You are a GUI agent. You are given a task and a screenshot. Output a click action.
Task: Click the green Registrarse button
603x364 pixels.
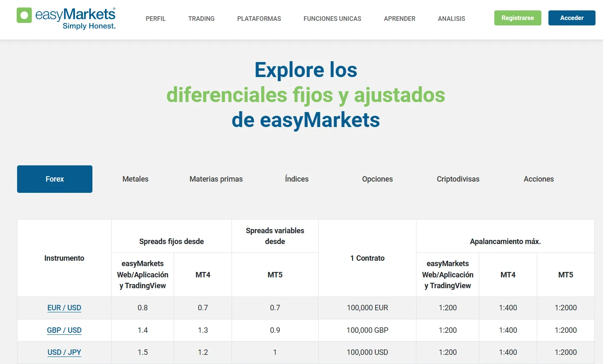pyautogui.click(x=518, y=18)
